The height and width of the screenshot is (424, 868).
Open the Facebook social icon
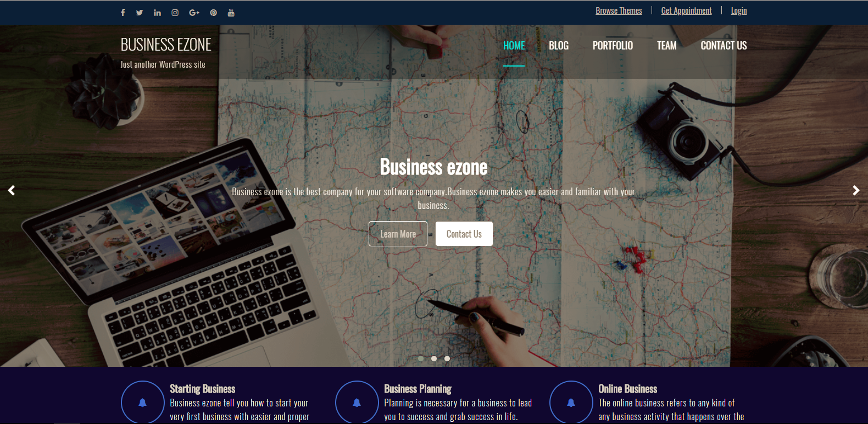click(x=123, y=13)
